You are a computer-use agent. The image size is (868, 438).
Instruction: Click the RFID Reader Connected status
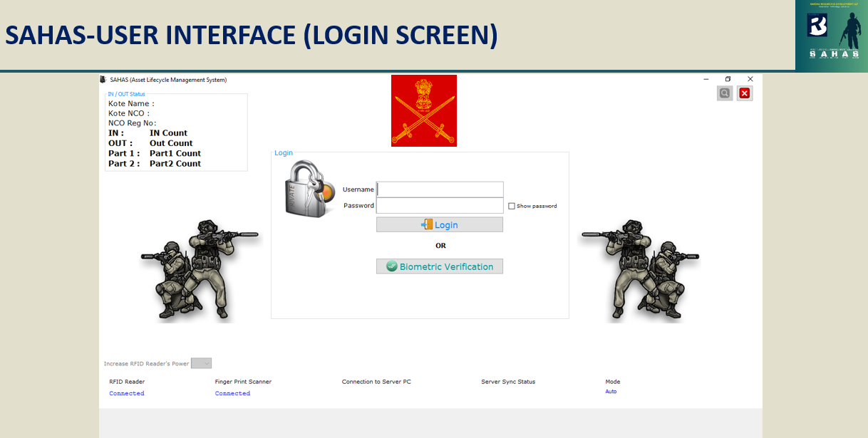127,393
